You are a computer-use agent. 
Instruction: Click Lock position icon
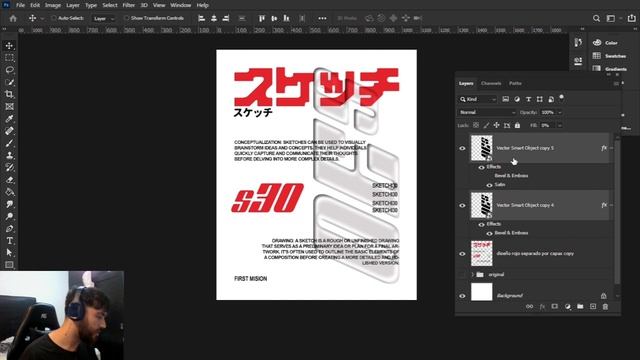click(x=496, y=125)
